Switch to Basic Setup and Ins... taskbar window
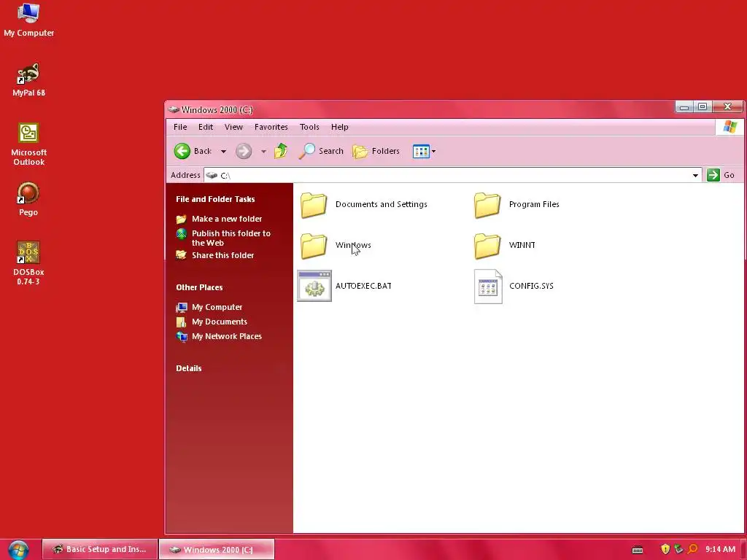Viewport: 747px width, 560px height. coord(99,549)
